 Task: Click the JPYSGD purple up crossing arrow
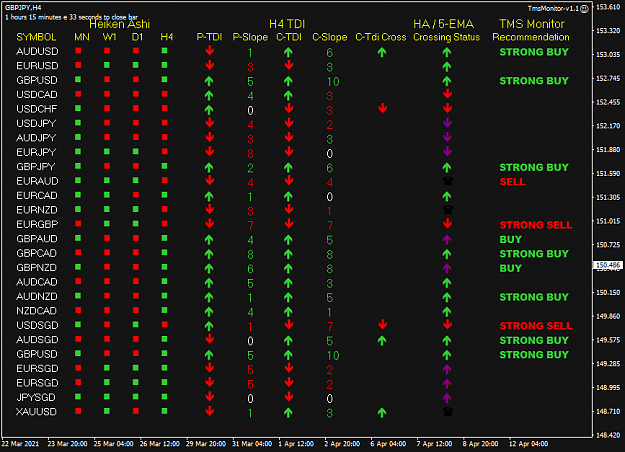[447, 398]
